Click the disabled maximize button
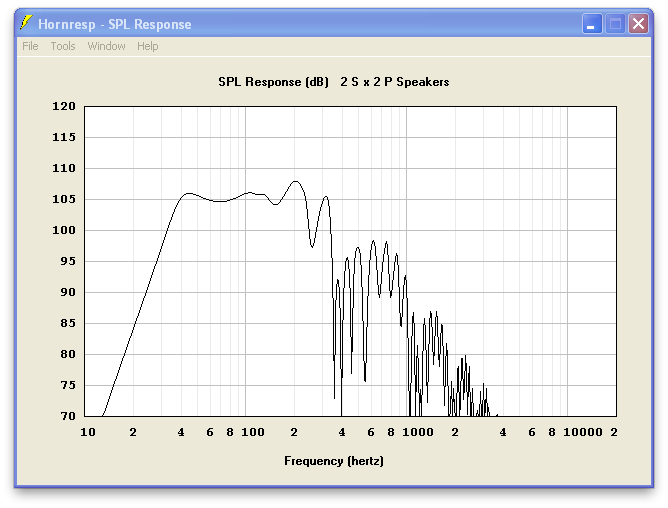 tap(615, 23)
